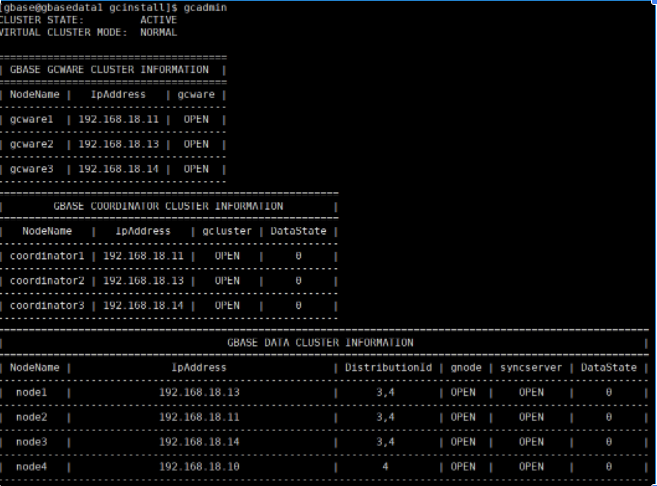Screen dimensions: 657x486
Task: Click the gcware2 node name
Action: (31, 144)
